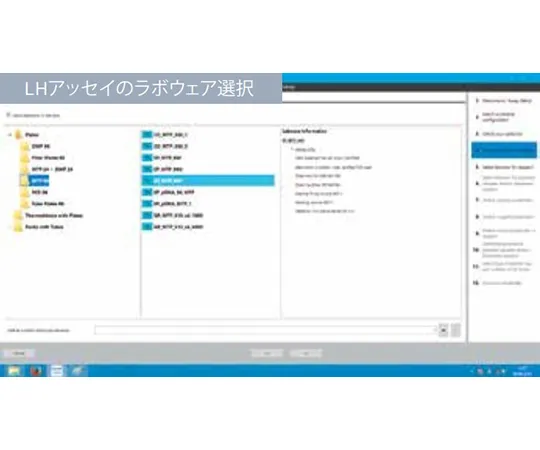
Task: Click plate icon of entry ending in 1000
Action: (147, 216)
